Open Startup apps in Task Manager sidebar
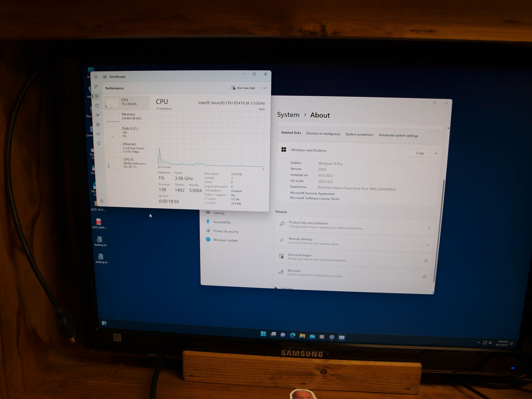532x399 pixels. click(98, 115)
